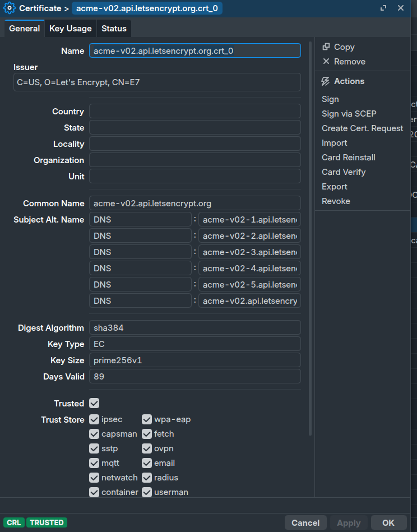The image size is (417, 532).
Task: Click the Cancel button
Action: (305, 523)
